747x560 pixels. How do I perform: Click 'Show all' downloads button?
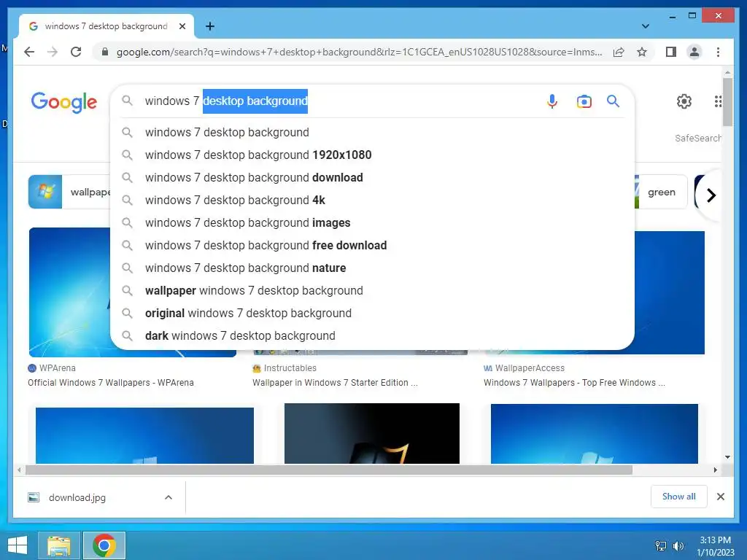point(678,497)
